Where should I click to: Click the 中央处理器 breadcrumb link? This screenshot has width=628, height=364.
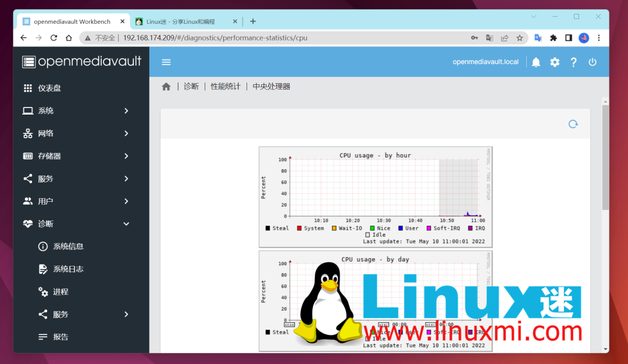tap(271, 87)
